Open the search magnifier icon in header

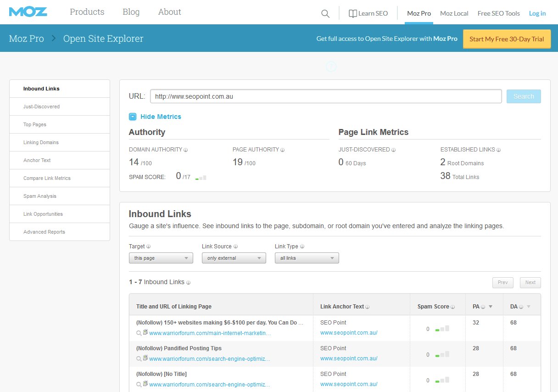tap(325, 14)
